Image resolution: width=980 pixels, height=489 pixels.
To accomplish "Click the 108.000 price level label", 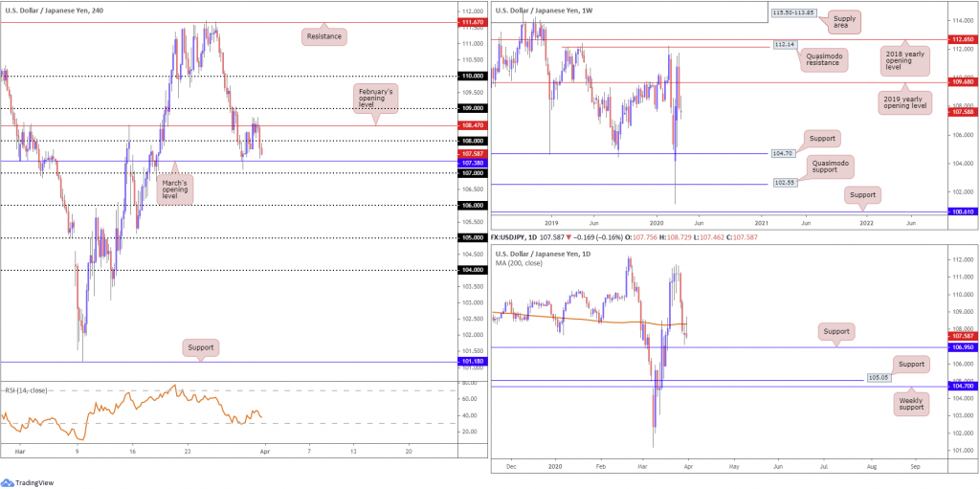I will point(471,141).
